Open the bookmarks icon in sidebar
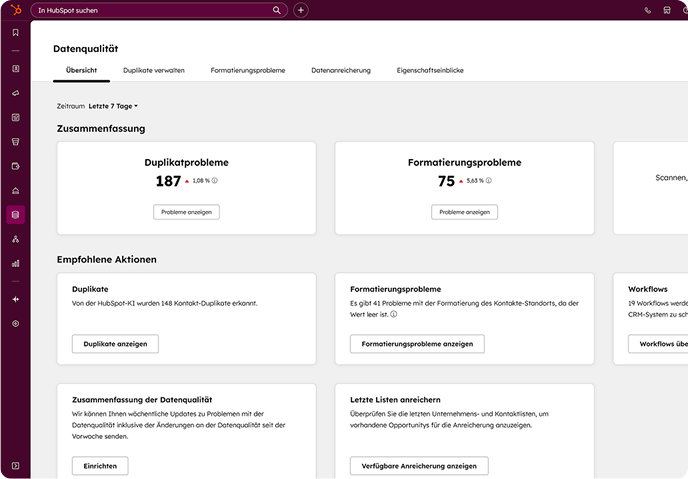Image resolution: width=688 pixels, height=479 pixels. (x=15, y=33)
